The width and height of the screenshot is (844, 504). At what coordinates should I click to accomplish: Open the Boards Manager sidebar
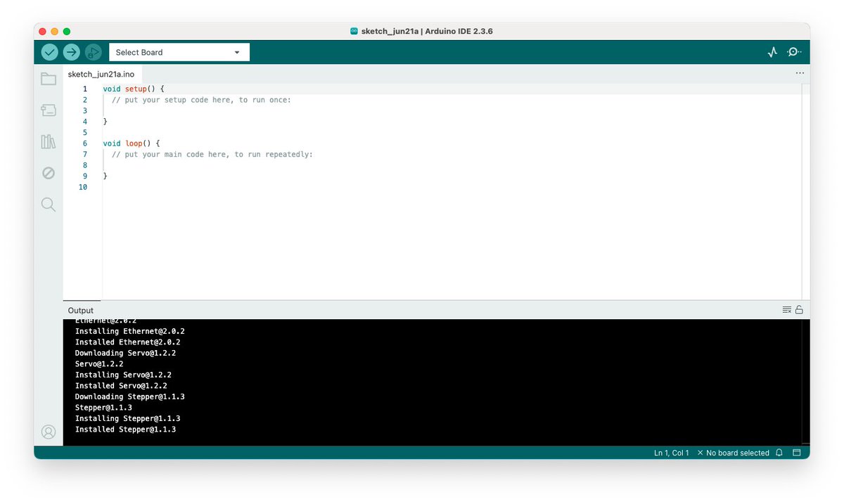[x=49, y=110]
